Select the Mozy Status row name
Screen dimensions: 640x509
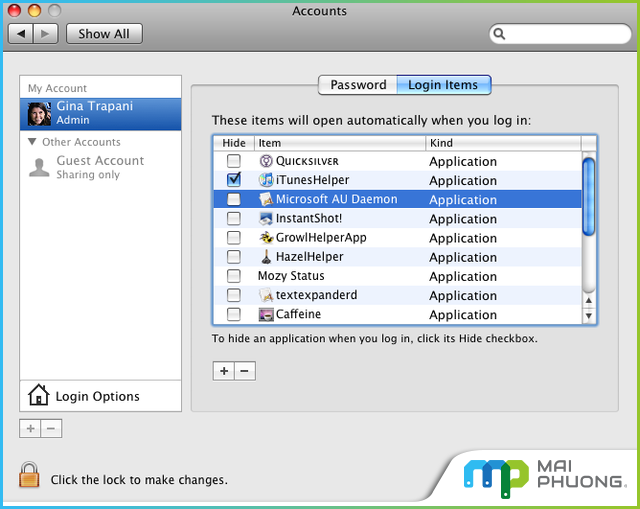pyautogui.click(x=291, y=276)
